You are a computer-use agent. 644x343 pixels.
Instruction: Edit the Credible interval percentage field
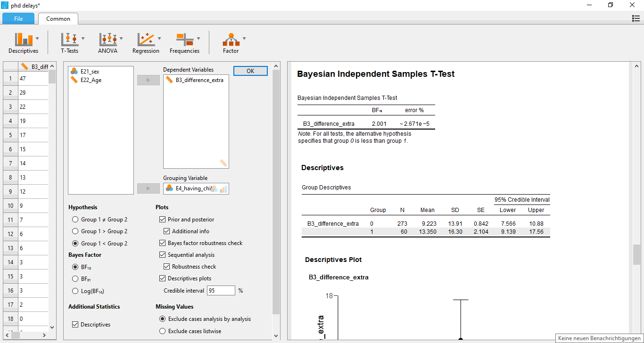tap(221, 291)
